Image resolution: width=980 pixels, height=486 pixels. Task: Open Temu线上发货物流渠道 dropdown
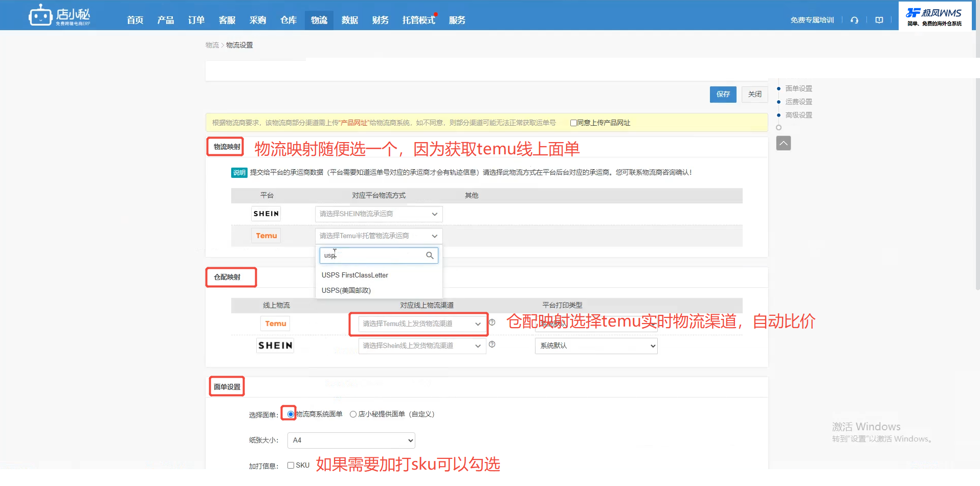422,324
